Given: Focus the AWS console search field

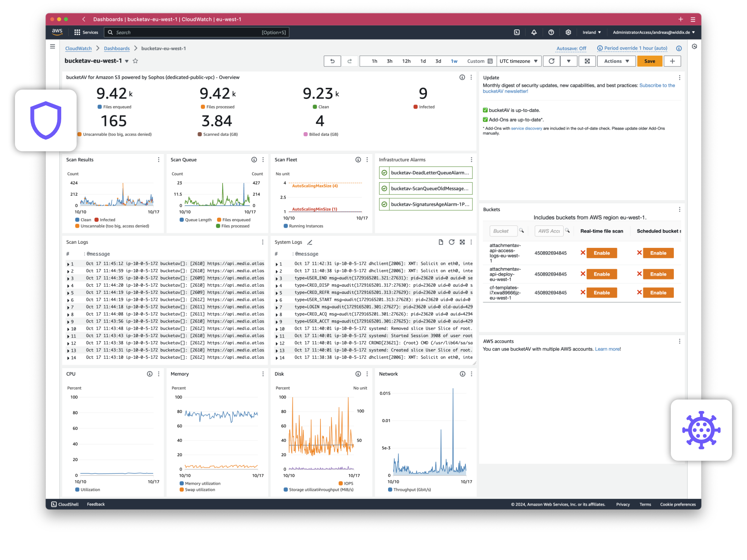Looking at the screenshot, I should (196, 32).
